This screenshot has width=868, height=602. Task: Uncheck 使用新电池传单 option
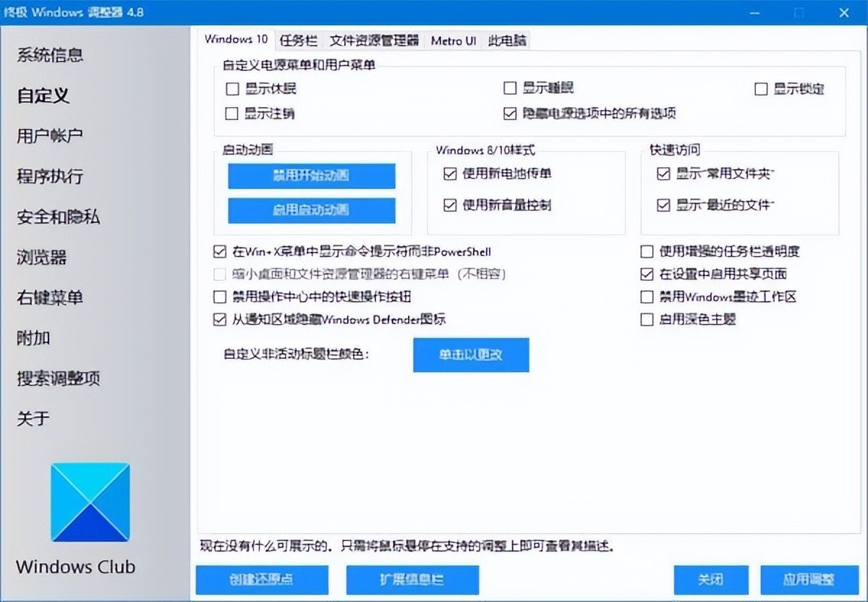450,174
